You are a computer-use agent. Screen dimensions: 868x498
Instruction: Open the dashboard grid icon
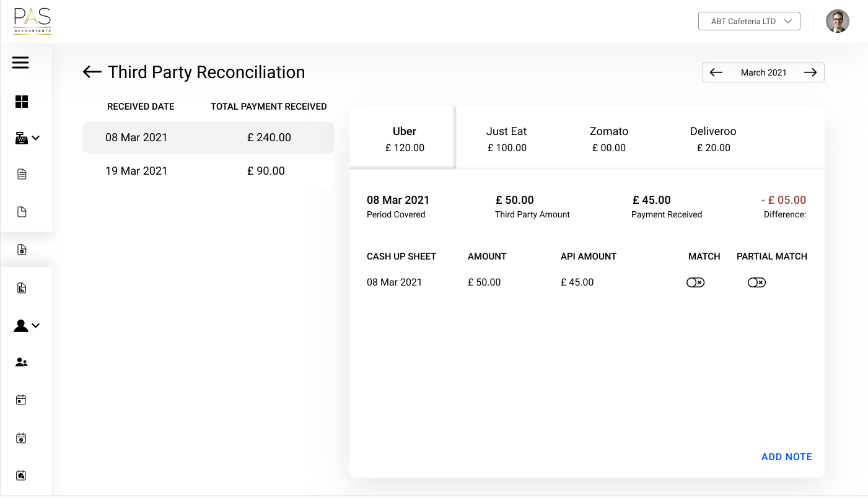(x=22, y=102)
